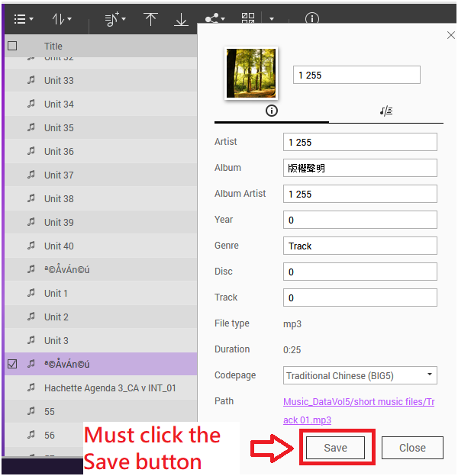
Task: Open the toolbar more options arrow
Action: pos(272,19)
